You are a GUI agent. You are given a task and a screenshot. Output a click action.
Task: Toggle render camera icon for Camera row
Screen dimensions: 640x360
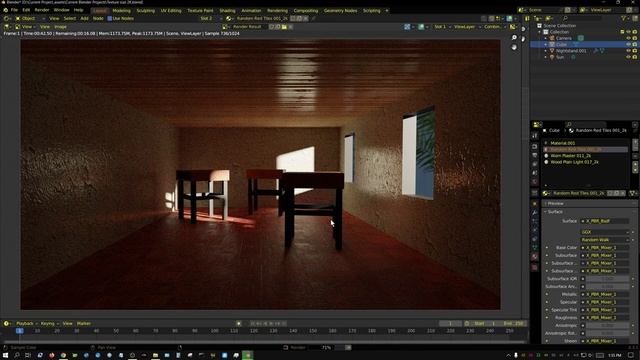635,38
